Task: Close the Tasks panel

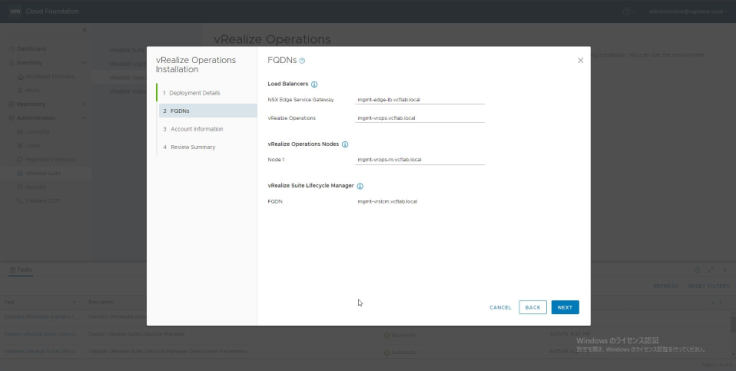Action: coord(725,270)
